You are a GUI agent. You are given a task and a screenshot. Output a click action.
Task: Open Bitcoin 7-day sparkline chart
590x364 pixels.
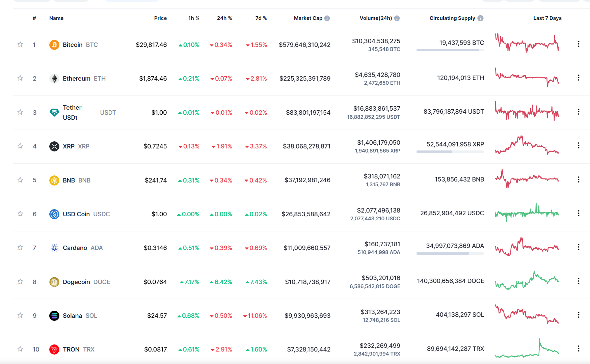[x=527, y=43]
